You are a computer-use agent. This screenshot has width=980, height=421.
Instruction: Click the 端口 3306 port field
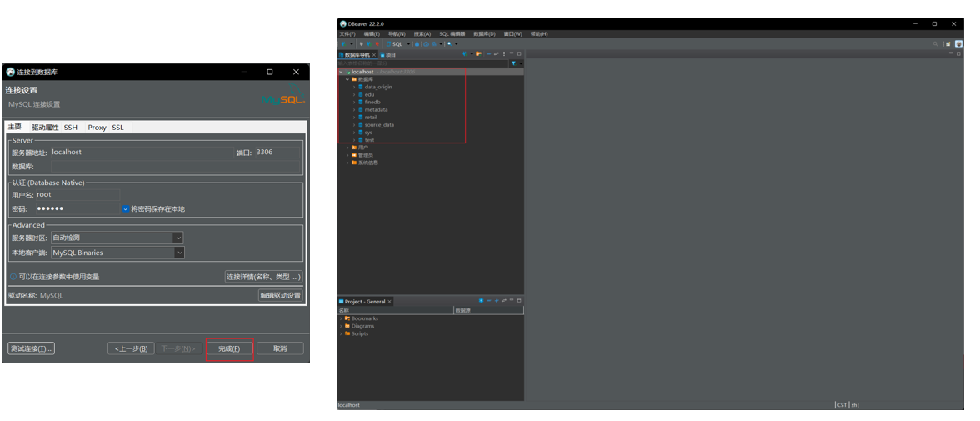pos(277,152)
